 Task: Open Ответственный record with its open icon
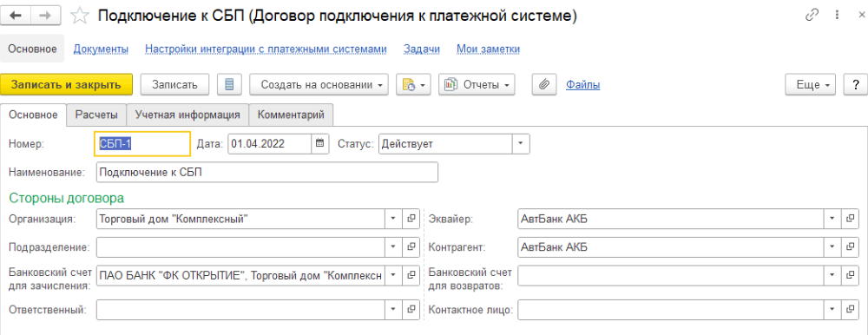pyautogui.click(x=411, y=310)
